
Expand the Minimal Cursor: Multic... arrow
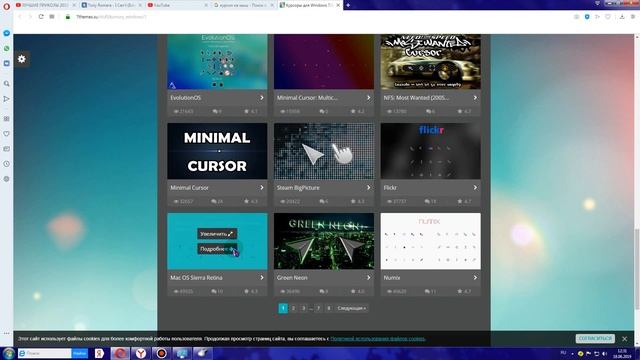[368, 98]
